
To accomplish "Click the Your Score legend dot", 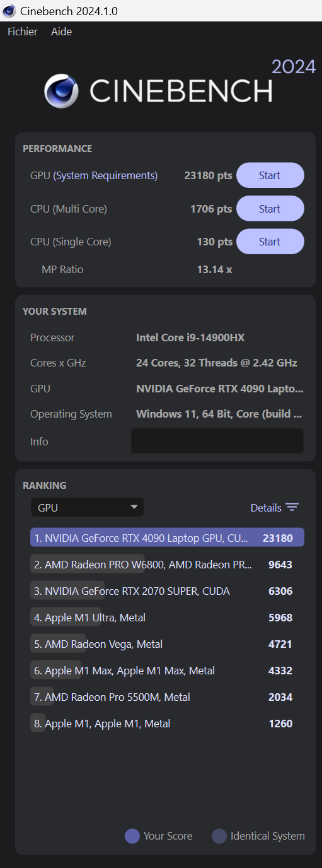I will pos(132,836).
